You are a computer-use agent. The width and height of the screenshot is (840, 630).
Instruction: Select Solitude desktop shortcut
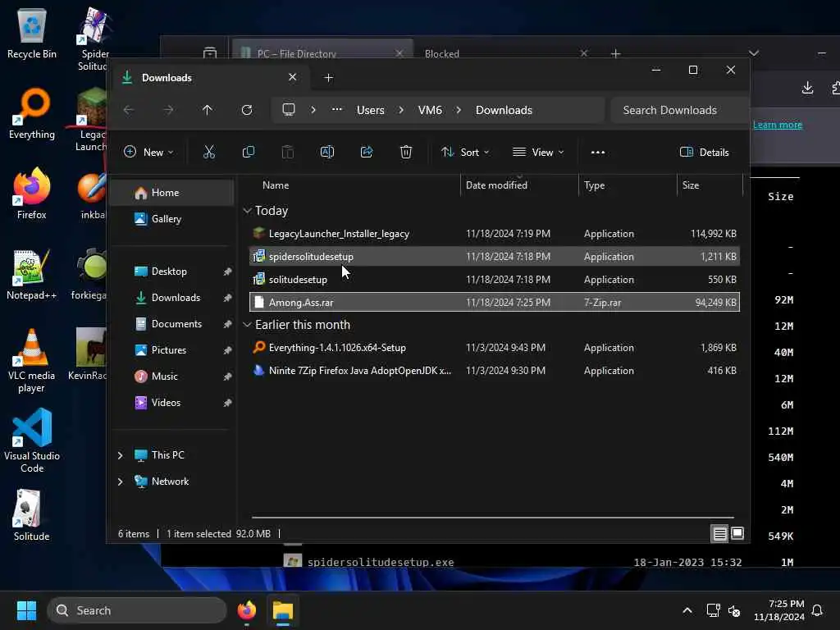(32, 515)
